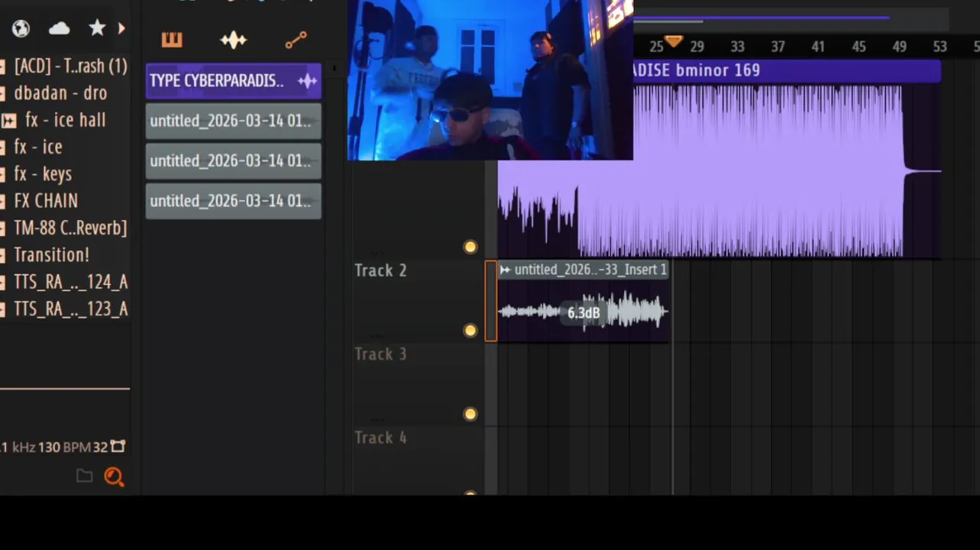Show patterns with the piano keys icon

point(172,40)
